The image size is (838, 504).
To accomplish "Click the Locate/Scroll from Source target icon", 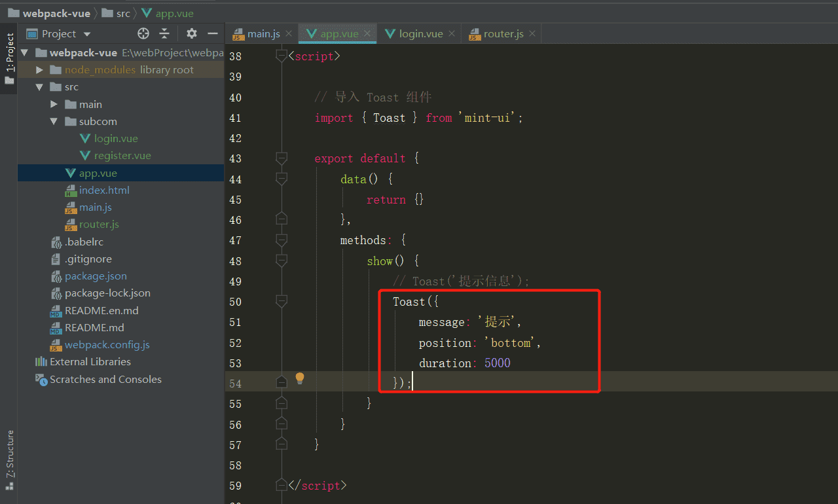I will (143, 33).
